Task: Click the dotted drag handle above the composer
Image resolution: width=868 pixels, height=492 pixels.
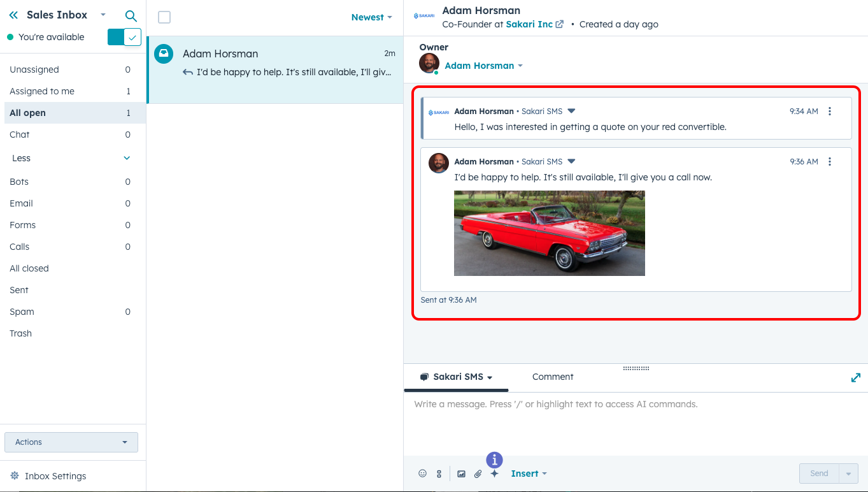Action: 636,368
